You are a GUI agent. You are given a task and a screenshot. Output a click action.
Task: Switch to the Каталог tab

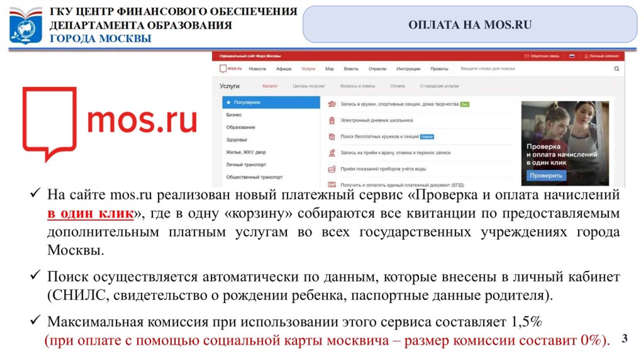pyautogui.click(x=270, y=86)
